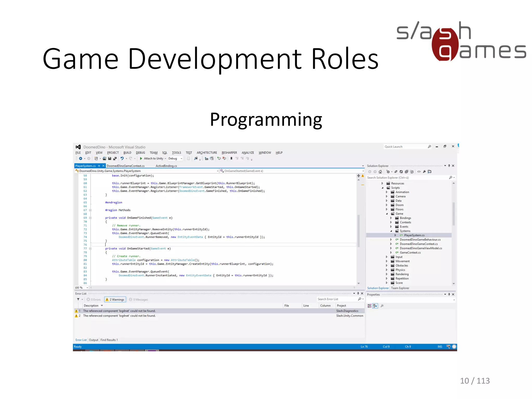Start debugging with the green play icon
This screenshot has height=399, width=532.
(141, 158)
